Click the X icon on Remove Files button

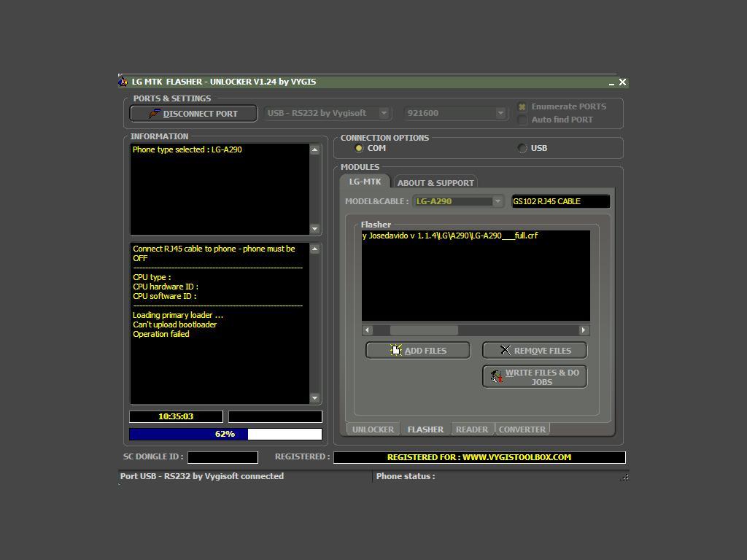coord(506,351)
